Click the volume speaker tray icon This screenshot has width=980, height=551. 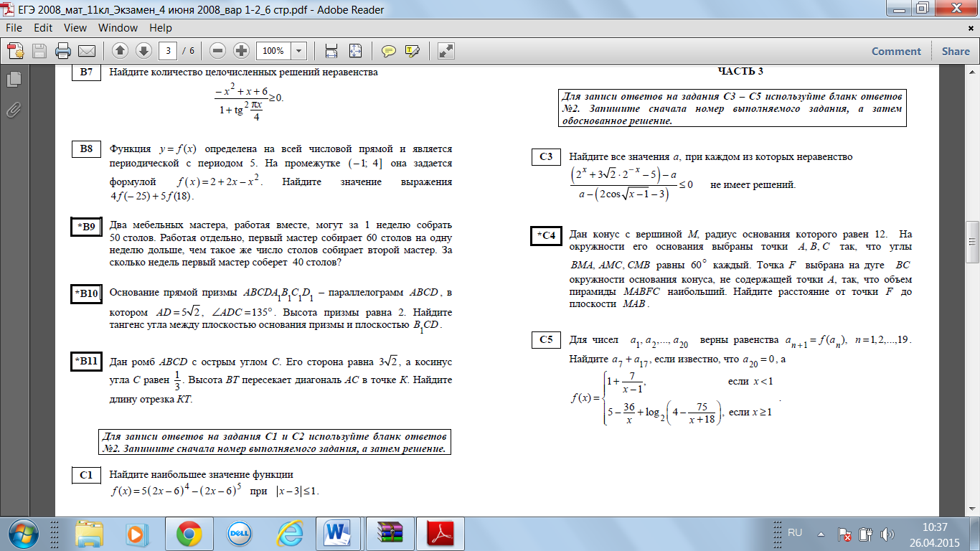(887, 534)
